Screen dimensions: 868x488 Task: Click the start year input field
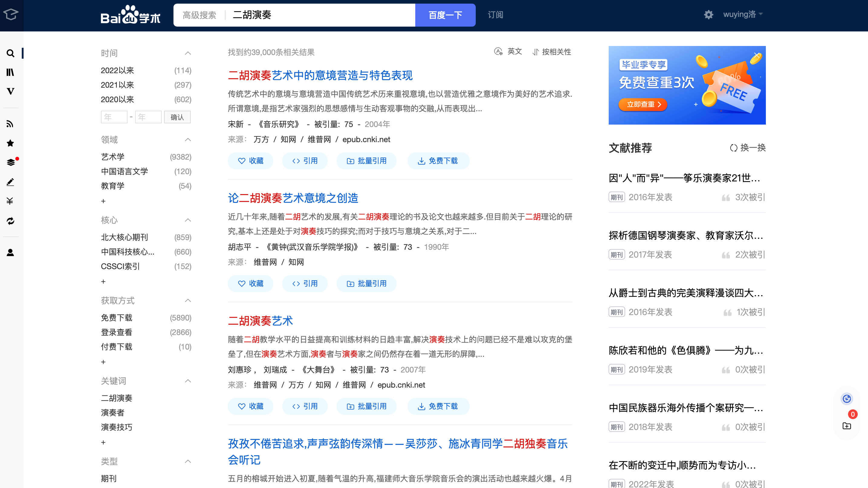[114, 117]
